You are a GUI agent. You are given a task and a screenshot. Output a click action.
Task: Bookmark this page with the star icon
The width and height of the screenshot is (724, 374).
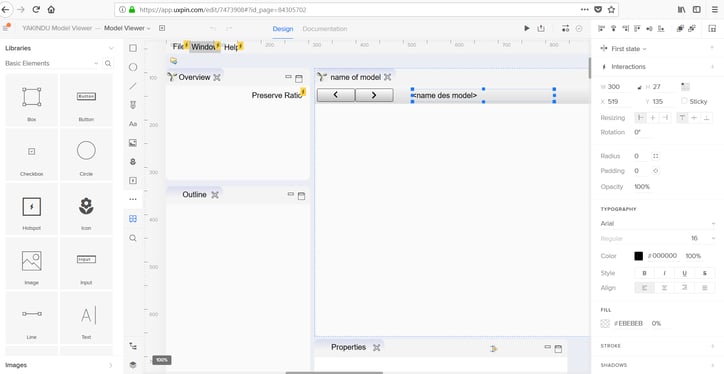(x=611, y=9)
